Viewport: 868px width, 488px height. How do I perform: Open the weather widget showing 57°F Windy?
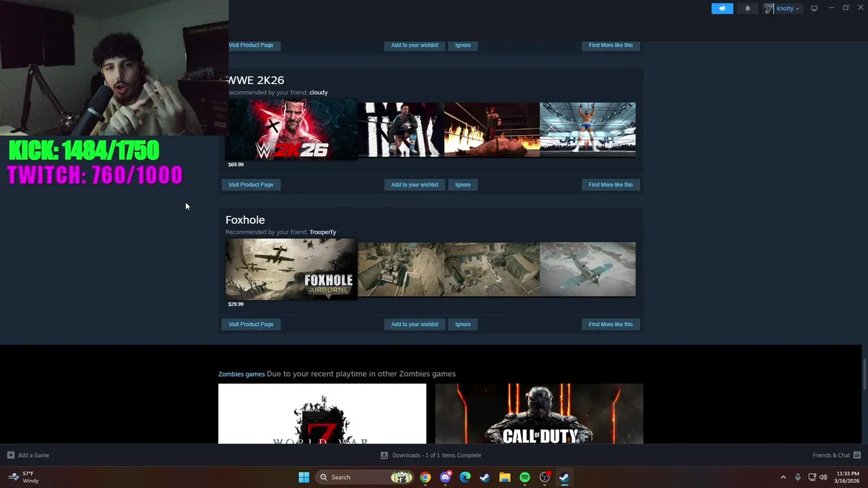(x=23, y=477)
